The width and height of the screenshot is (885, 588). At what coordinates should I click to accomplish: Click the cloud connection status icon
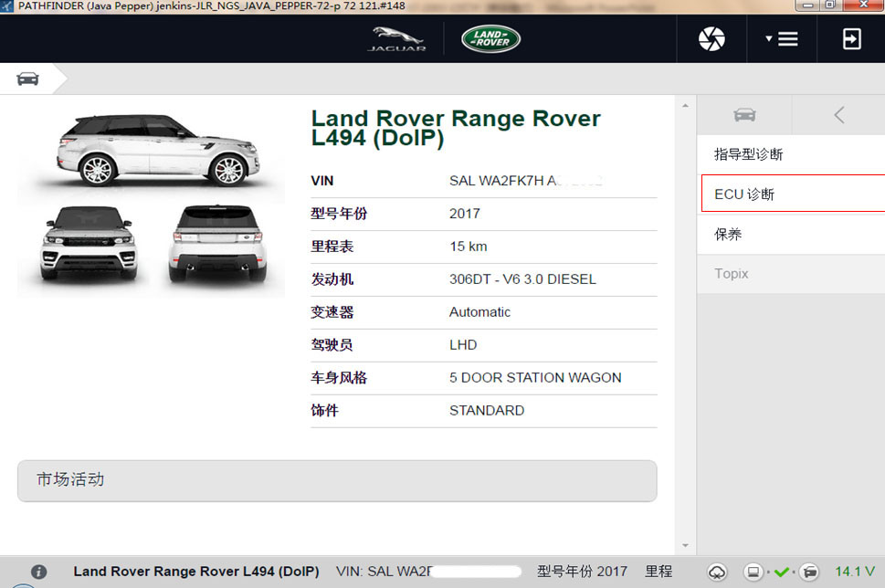717,572
